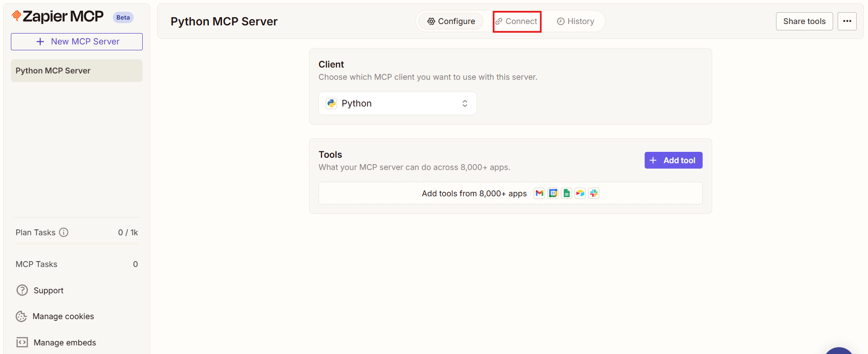Click the Airtable app icon
The height and width of the screenshot is (354, 868).
click(580, 194)
